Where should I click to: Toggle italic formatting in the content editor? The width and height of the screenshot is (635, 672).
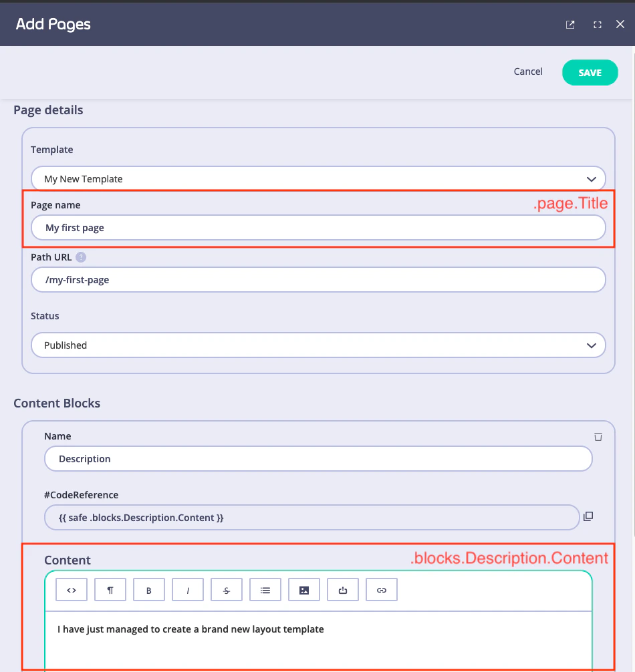(x=187, y=589)
